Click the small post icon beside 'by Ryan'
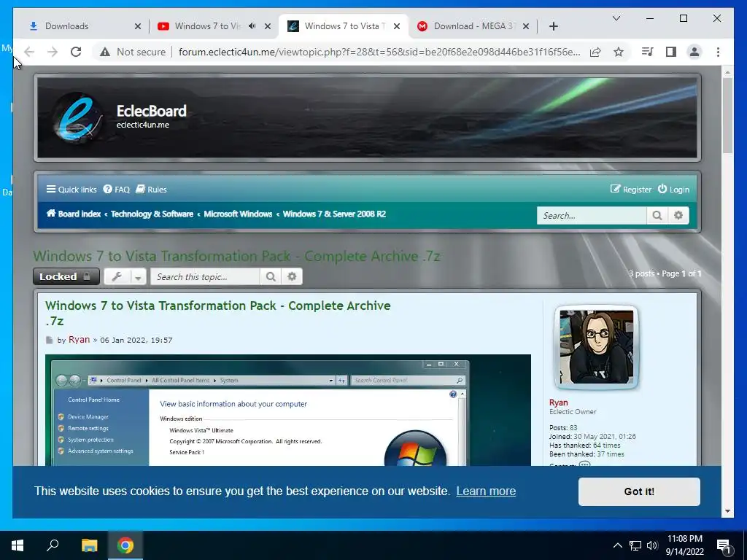Screen dimensions: 747x560 (49, 340)
